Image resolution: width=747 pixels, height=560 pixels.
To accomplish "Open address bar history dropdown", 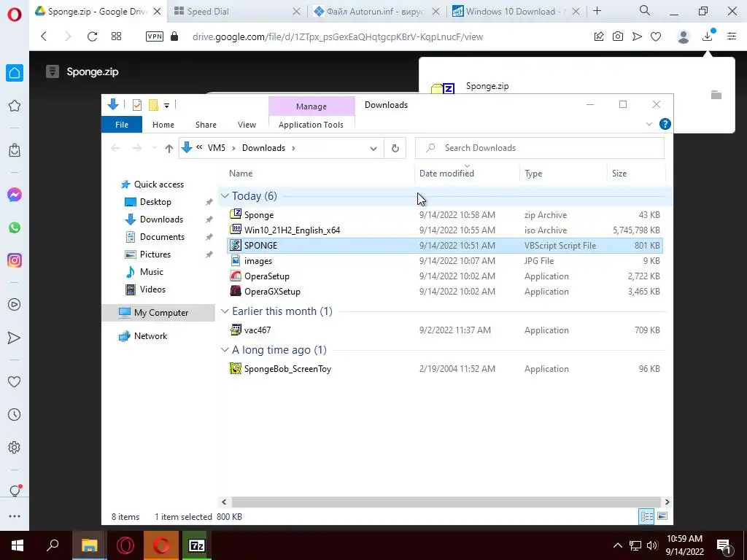I will pos(373,148).
